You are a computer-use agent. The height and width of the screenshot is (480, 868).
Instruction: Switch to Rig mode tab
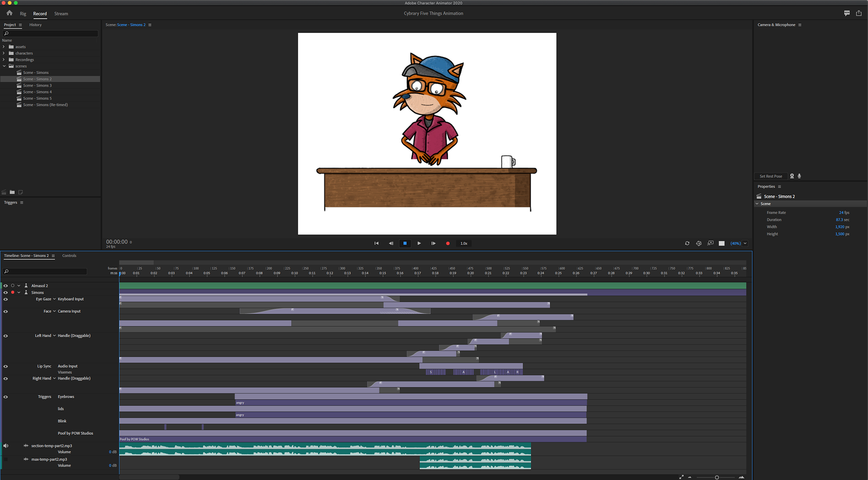click(23, 14)
